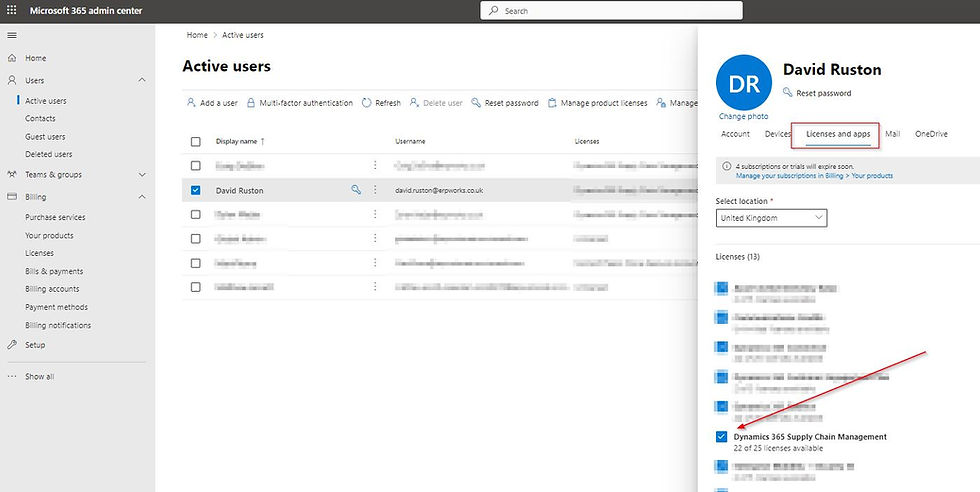The height and width of the screenshot is (492, 980).
Task: Open Purchase services in sidebar
Action: [x=55, y=217]
